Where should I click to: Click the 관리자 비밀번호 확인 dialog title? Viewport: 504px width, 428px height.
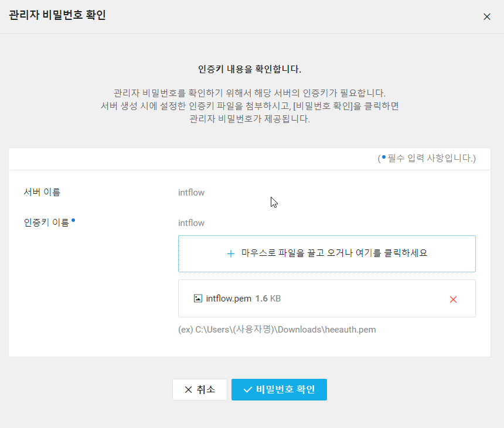coord(57,15)
